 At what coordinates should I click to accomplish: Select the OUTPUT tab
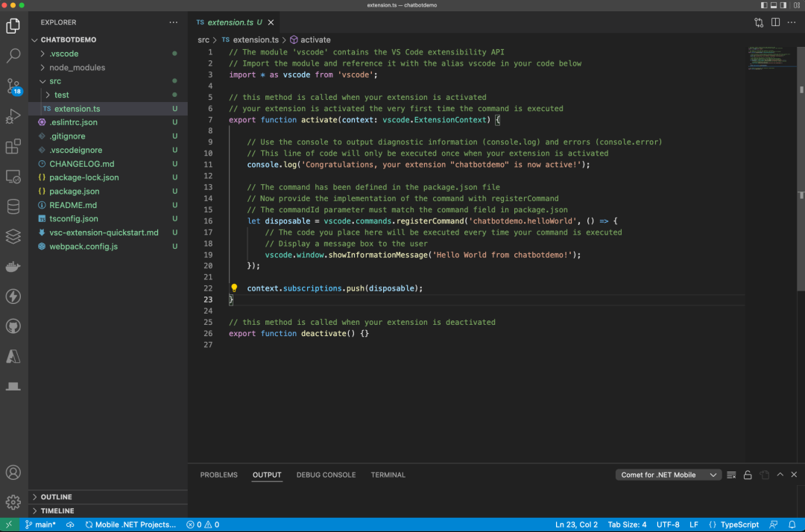click(267, 475)
